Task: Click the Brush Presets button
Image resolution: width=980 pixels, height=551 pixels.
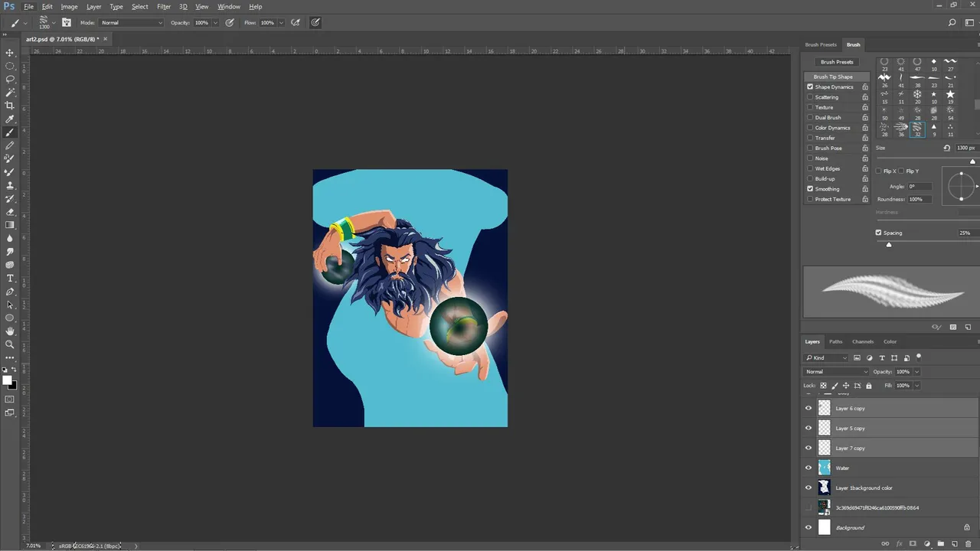Action: [837, 62]
